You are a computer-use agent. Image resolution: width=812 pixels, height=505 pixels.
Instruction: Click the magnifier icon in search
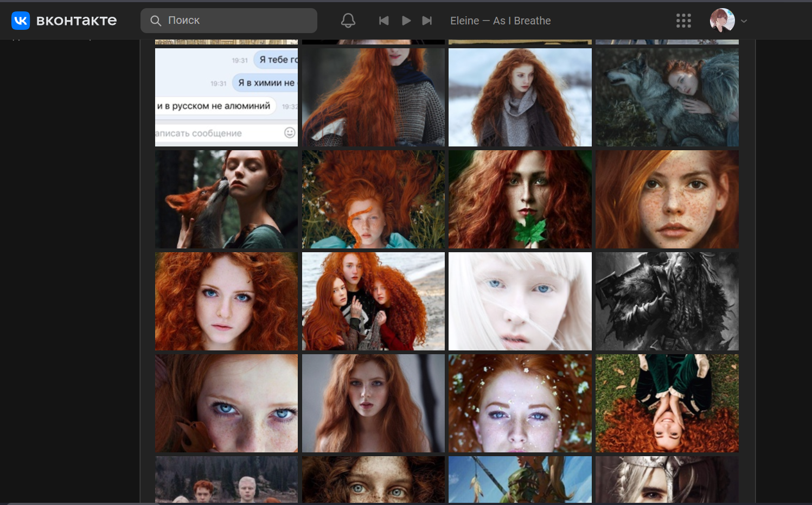156,21
